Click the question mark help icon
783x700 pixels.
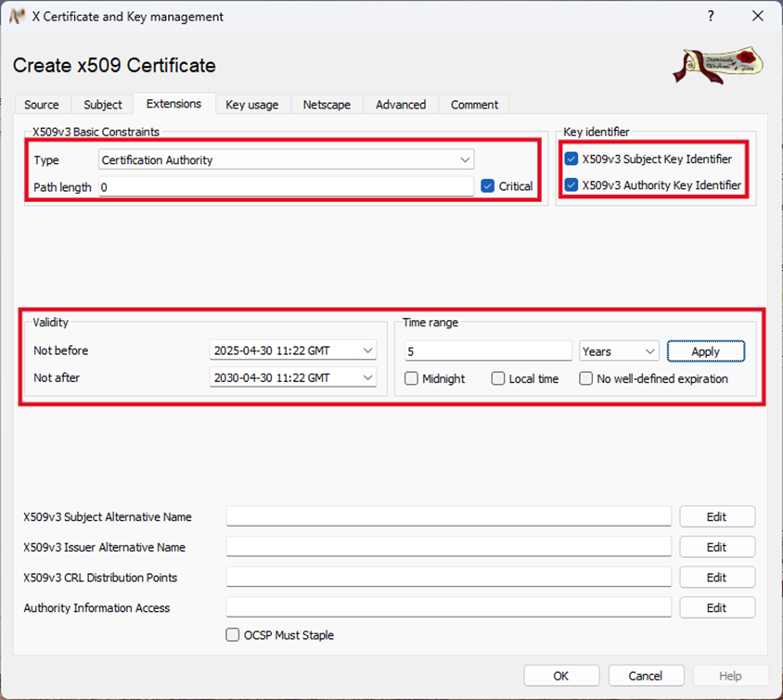711,17
